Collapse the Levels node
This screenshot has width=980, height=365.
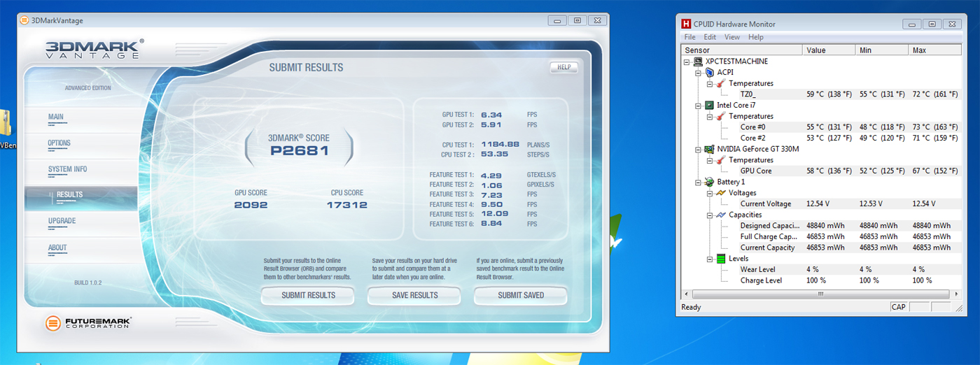(x=710, y=259)
